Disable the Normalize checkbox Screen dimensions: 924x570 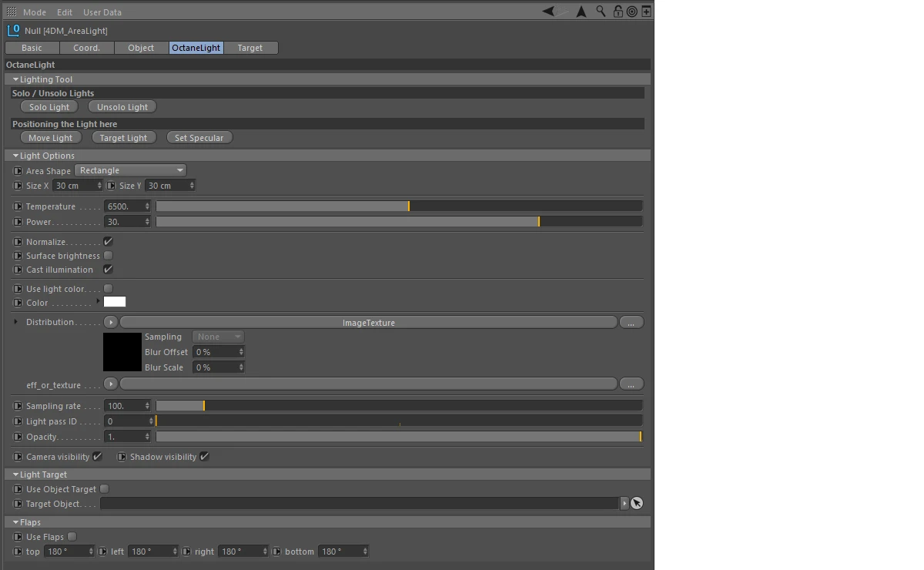(108, 242)
